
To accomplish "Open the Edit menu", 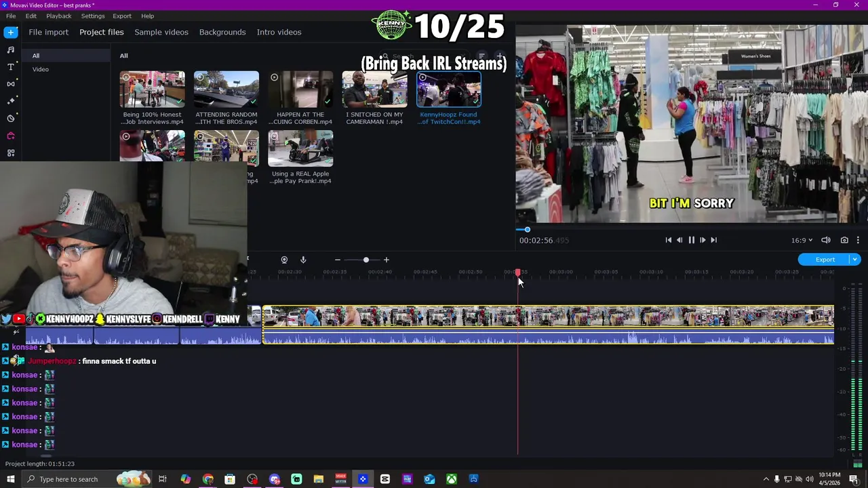I will click(x=31, y=16).
